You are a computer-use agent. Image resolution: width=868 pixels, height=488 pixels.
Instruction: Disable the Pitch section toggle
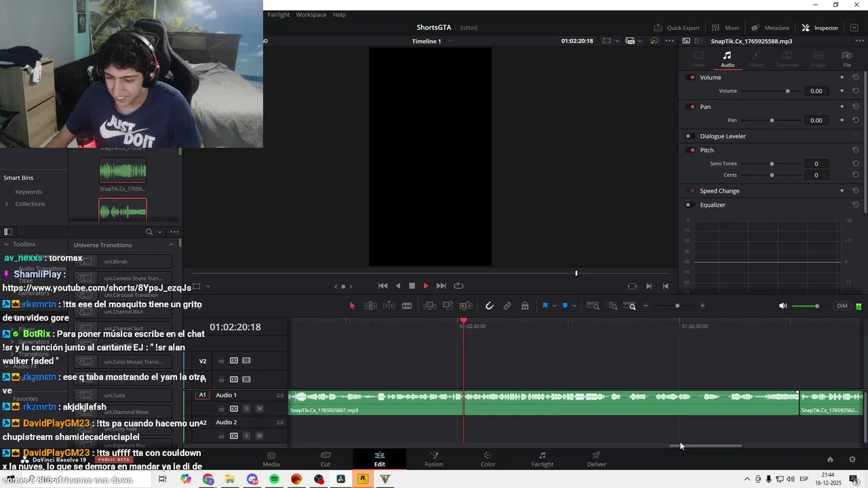(x=692, y=150)
